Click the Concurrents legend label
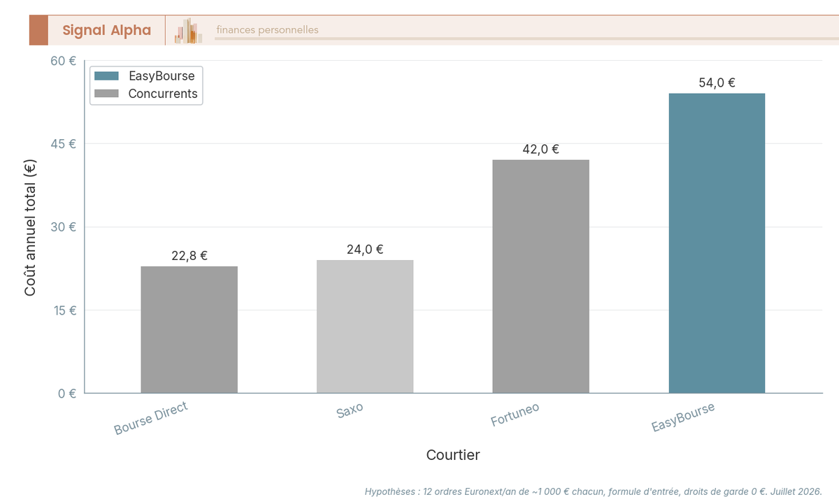 point(163,94)
